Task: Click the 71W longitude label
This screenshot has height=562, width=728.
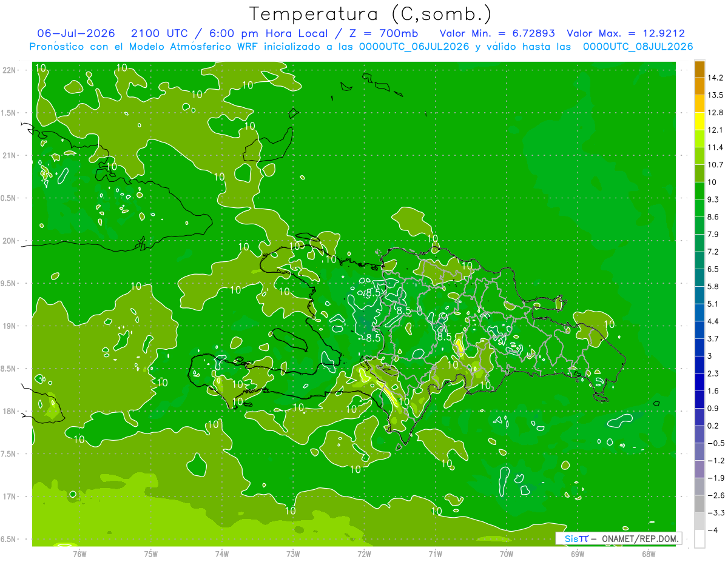Action: coord(435,554)
